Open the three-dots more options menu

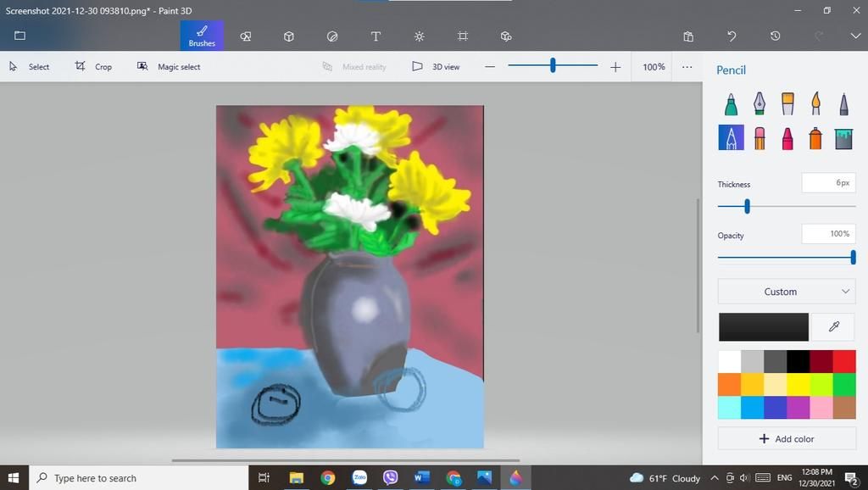click(687, 67)
